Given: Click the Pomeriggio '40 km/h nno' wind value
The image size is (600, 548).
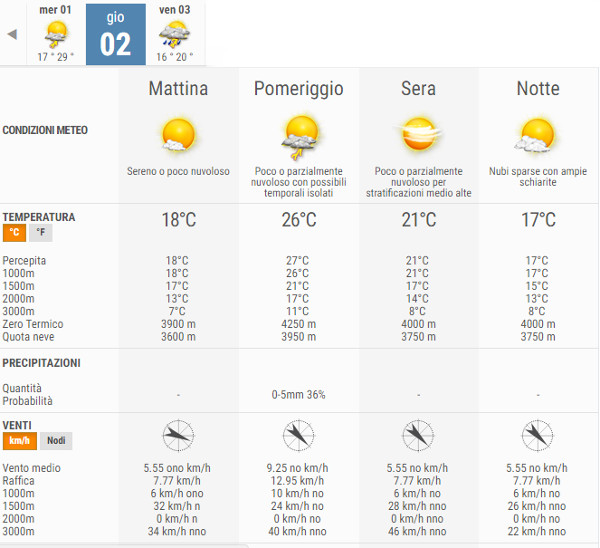Looking at the screenshot, I should (x=297, y=532).
